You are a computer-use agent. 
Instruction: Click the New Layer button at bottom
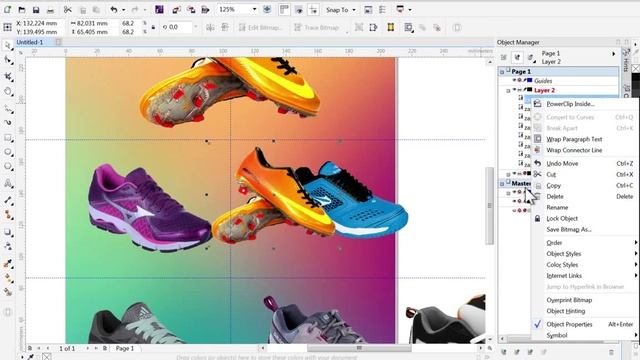[x=504, y=352]
